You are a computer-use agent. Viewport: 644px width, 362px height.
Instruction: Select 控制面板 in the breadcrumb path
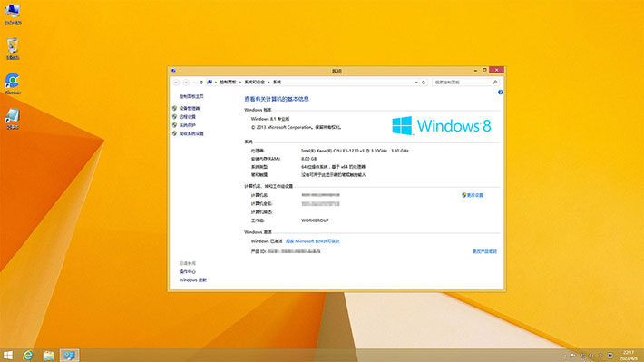pyautogui.click(x=228, y=83)
